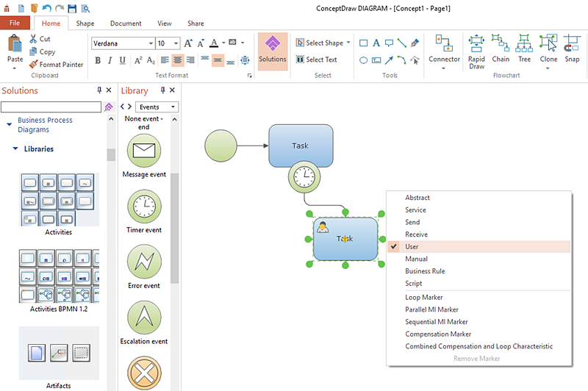Collapse the Libraries tree section

[15, 149]
